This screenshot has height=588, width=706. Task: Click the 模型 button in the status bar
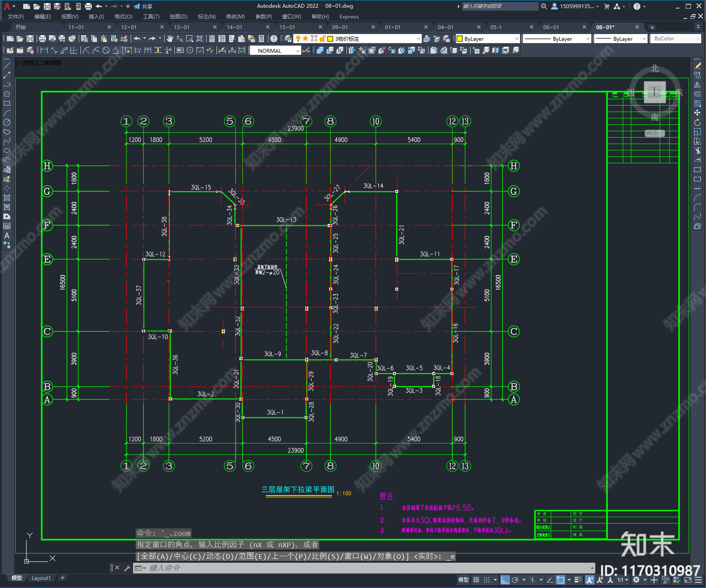[463, 580]
